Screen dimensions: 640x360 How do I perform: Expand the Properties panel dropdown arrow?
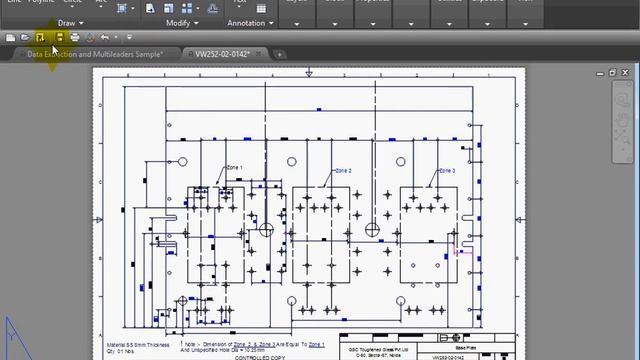[373, 24]
